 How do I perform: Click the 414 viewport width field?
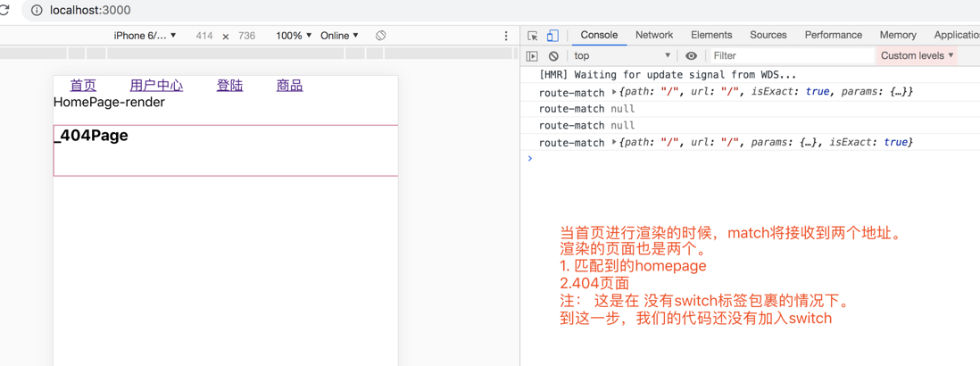204,36
